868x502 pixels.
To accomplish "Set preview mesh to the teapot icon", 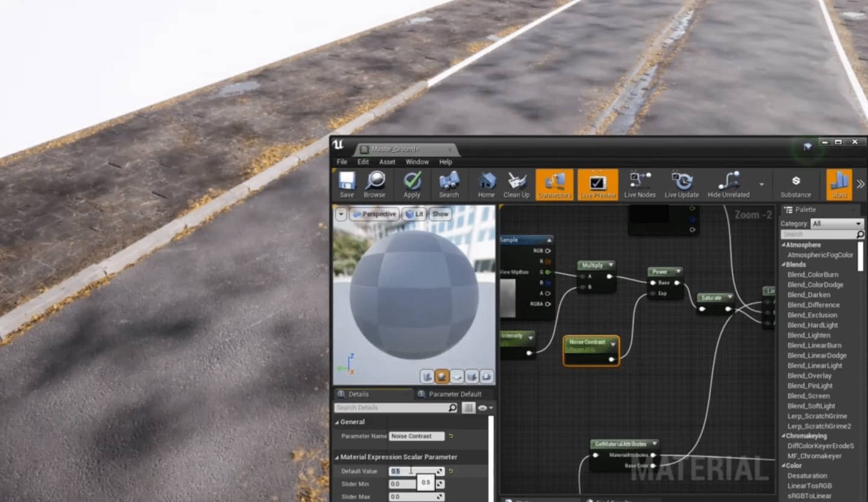I will [486, 376].
